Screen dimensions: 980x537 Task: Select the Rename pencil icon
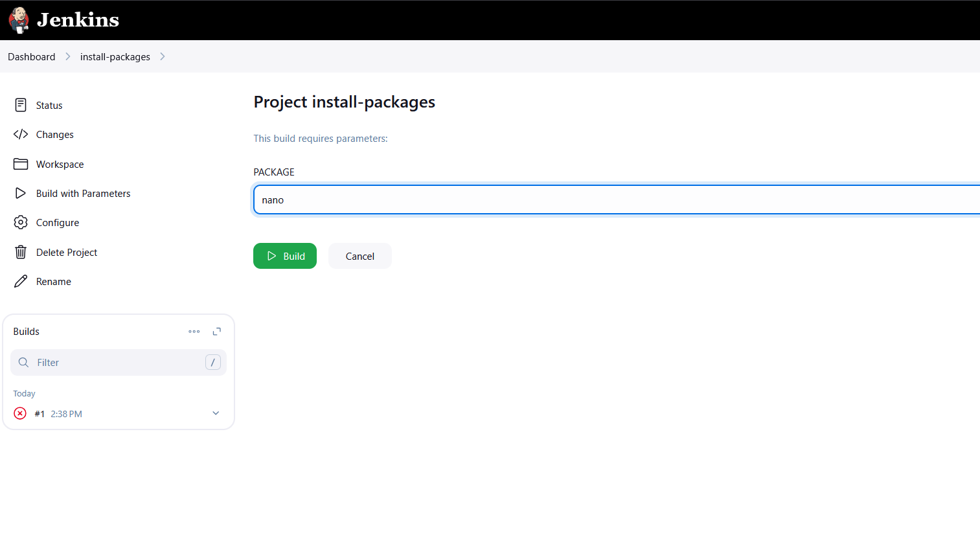[x=20, y=281]
